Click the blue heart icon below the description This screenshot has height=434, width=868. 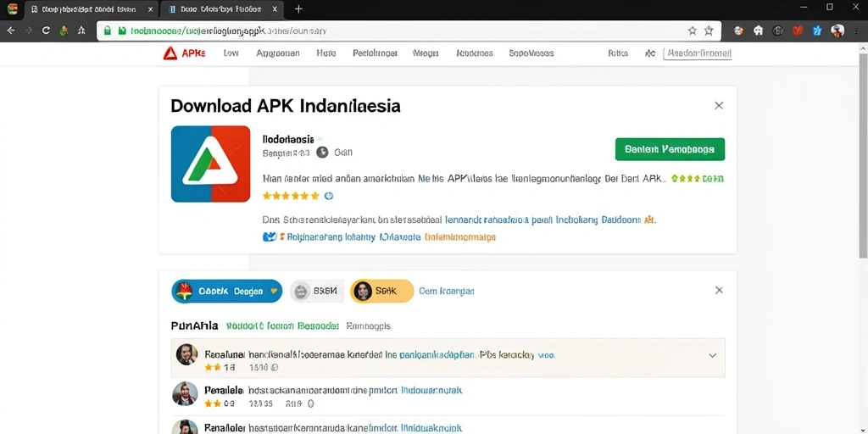point(269,237)
